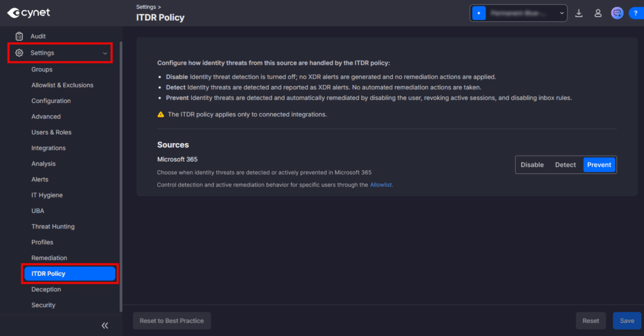Collapse the sidebar with the double-chevron icon
The width and height of the screenshot is (644, 336).
[x=105, y=325]
